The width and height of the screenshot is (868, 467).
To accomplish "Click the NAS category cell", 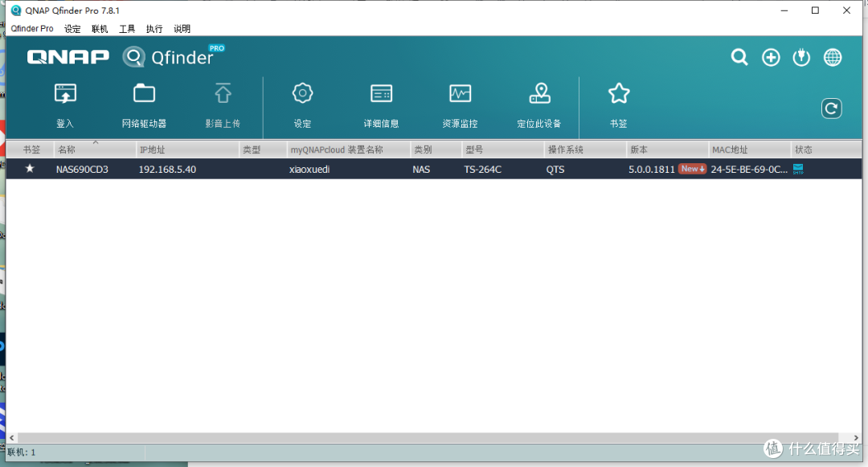I will point(421,170).
